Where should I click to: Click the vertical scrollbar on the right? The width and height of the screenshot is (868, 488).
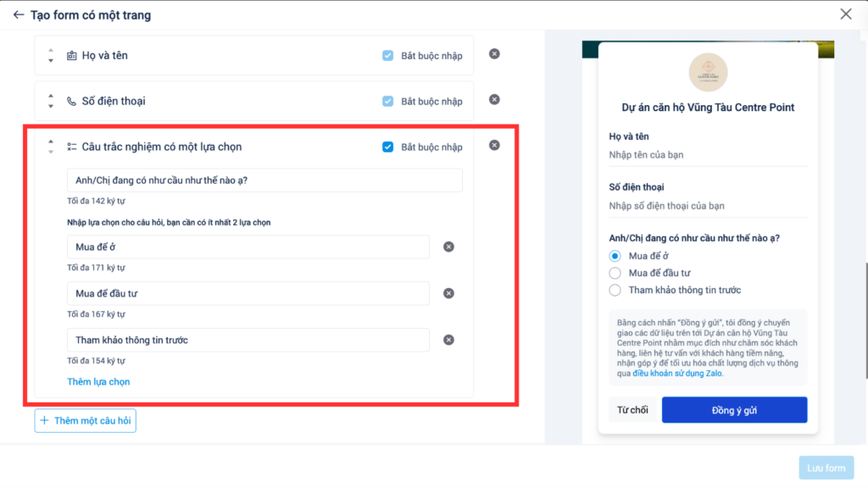coord(865,321)
